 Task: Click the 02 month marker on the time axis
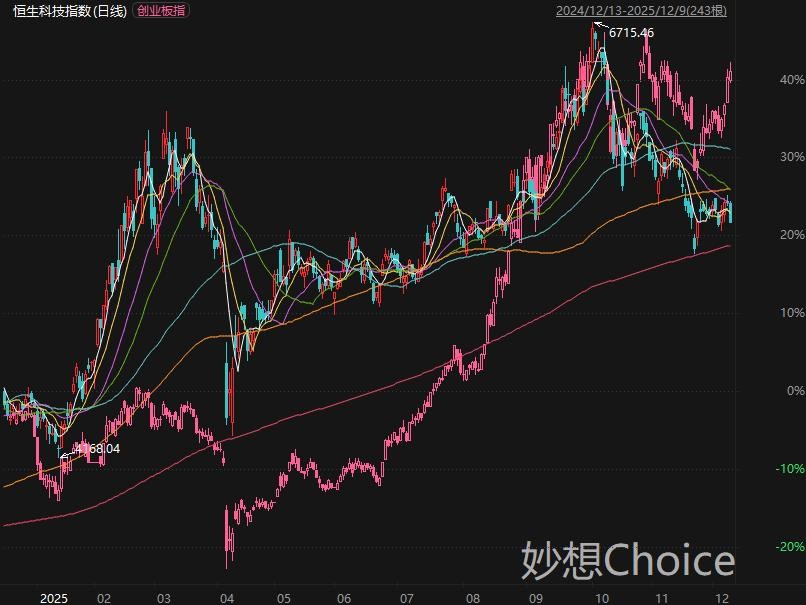coord(103,597)
